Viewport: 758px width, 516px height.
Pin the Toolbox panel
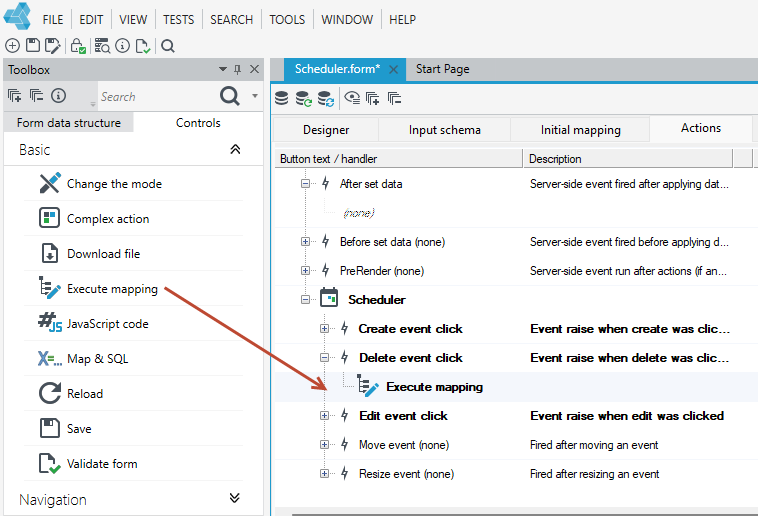[237, 70]
